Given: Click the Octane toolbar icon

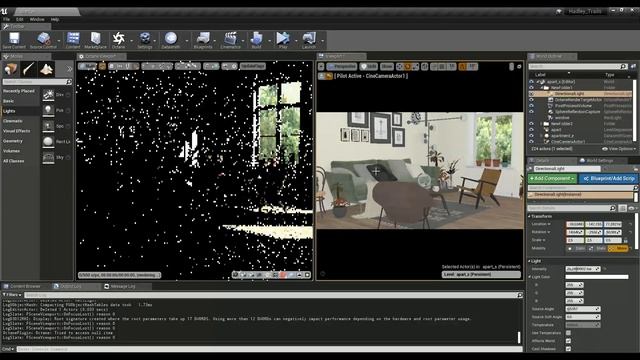Looking at the screenshot, I should point(118,39).
